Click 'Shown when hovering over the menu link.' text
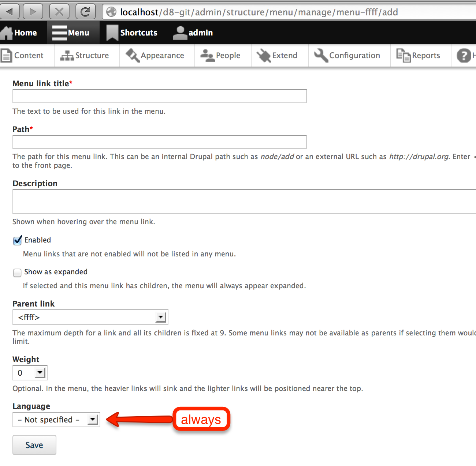The width and height of the screenshot is (476, 466). tap(84, 222)
